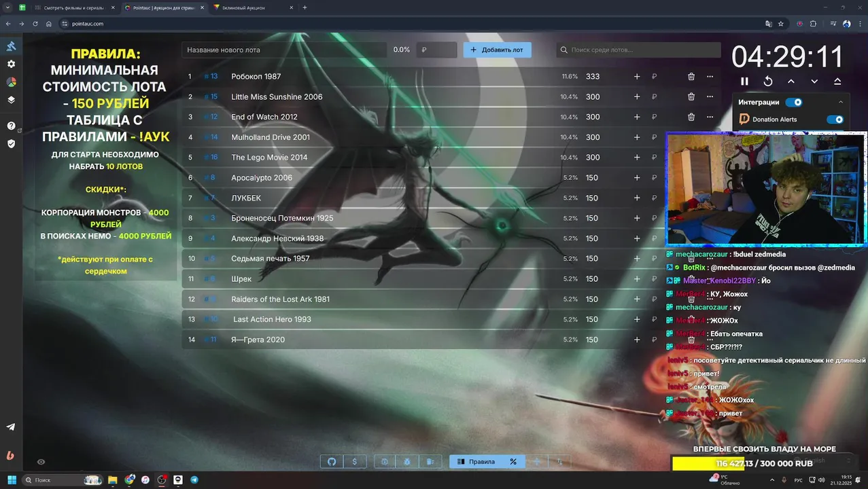Select the Робокоп 1987 lot name
The image size is (868, 489).
coord(256,77)
